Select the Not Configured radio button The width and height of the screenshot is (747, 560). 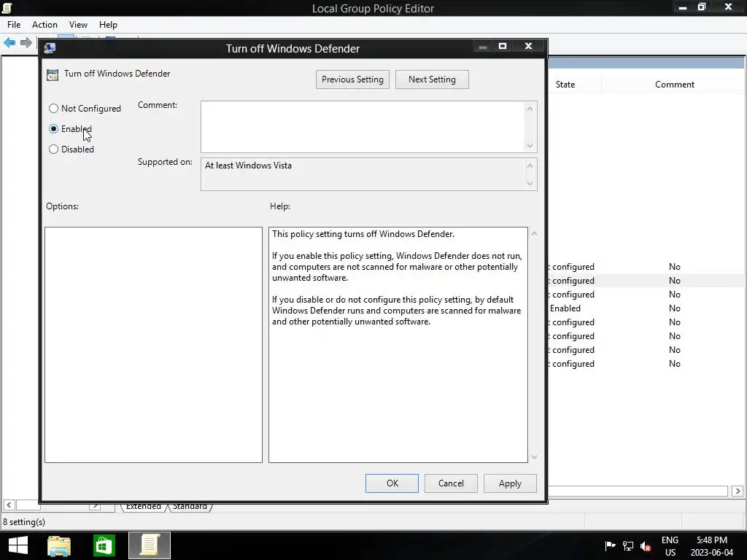coord(54,109)
